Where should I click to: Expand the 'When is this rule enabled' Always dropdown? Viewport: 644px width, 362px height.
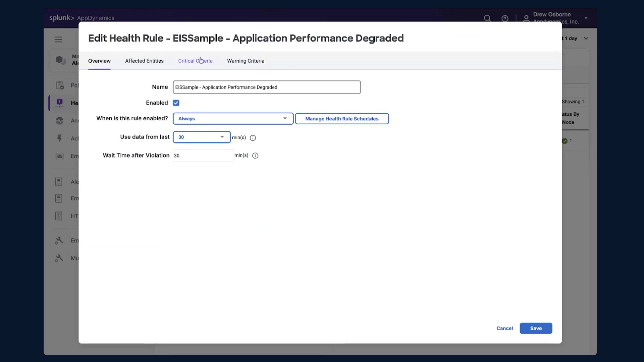[233, 119]
